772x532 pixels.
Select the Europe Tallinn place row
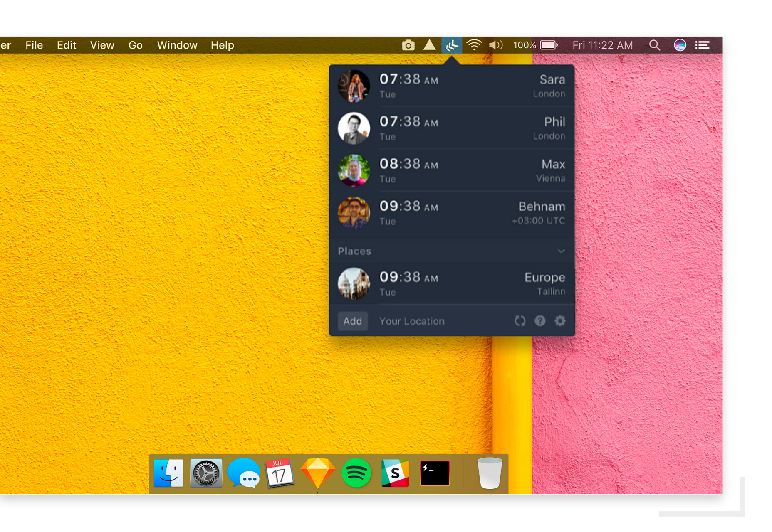[452, 283]
